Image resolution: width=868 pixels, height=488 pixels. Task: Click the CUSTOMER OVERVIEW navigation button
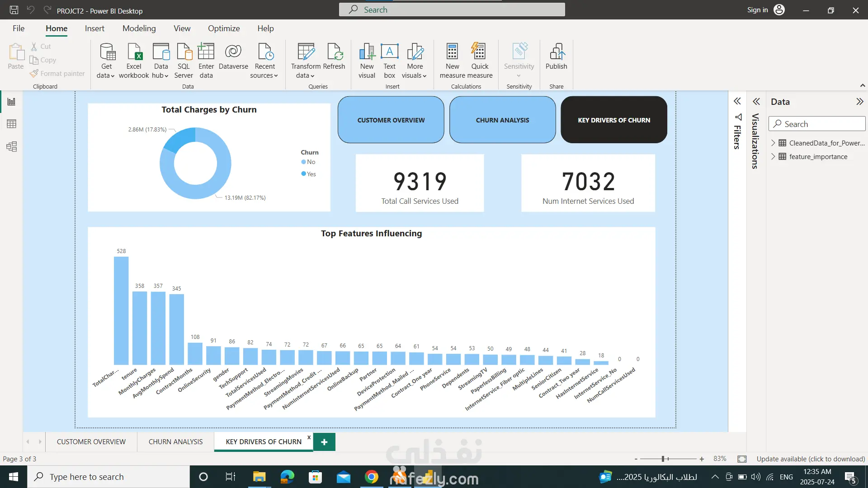pos(391,120)
